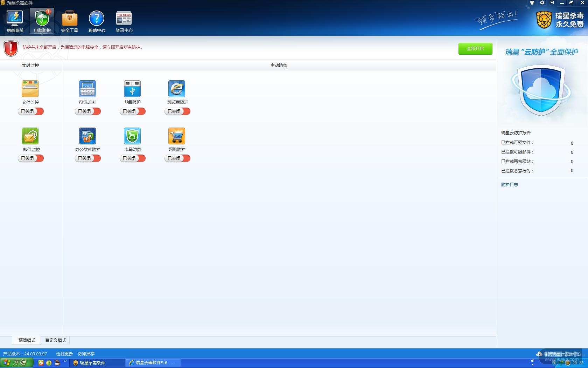This screenshot has height=368, width=588.
Task: Open the 资讯中心 news center
Action: [124, 21]
